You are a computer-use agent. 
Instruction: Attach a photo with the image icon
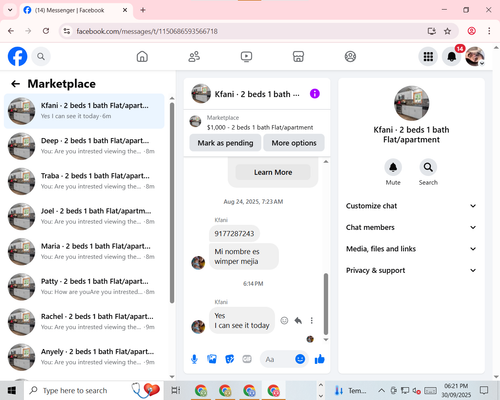pos(212,359)
